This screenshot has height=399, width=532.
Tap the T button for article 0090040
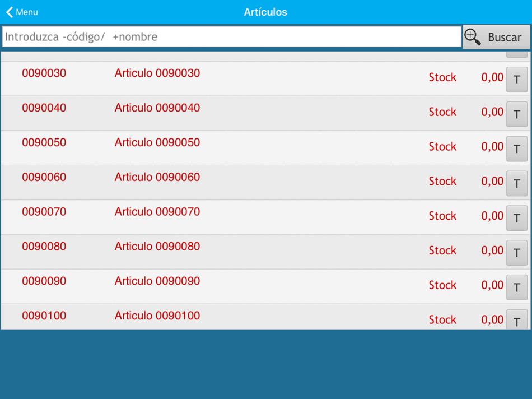[x=517, y=114]
